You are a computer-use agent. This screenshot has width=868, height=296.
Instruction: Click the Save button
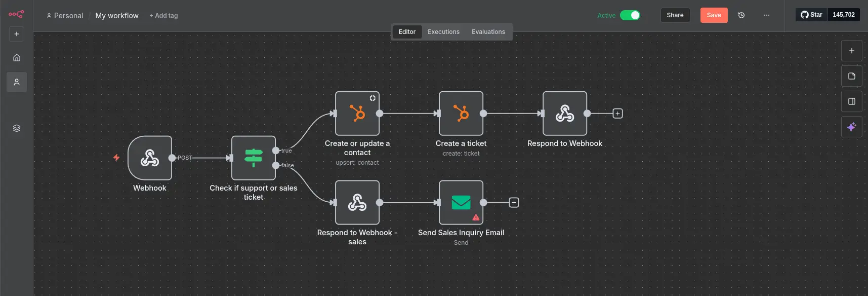point(714,15)
